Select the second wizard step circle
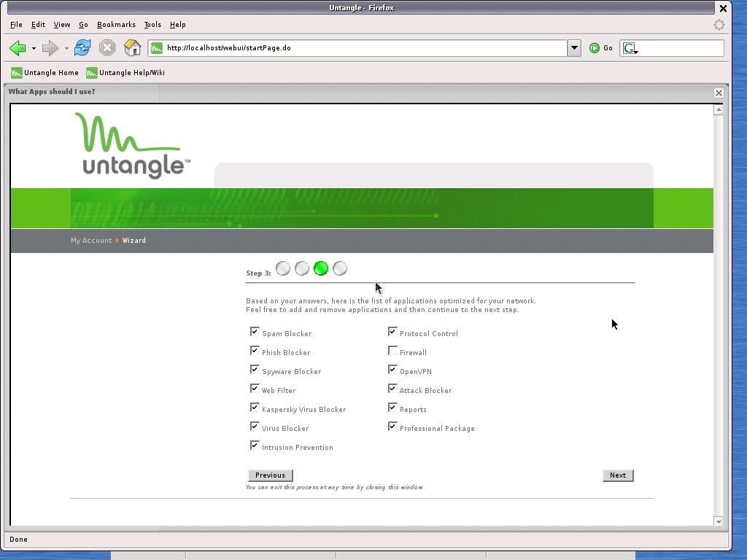 point(302,268)
